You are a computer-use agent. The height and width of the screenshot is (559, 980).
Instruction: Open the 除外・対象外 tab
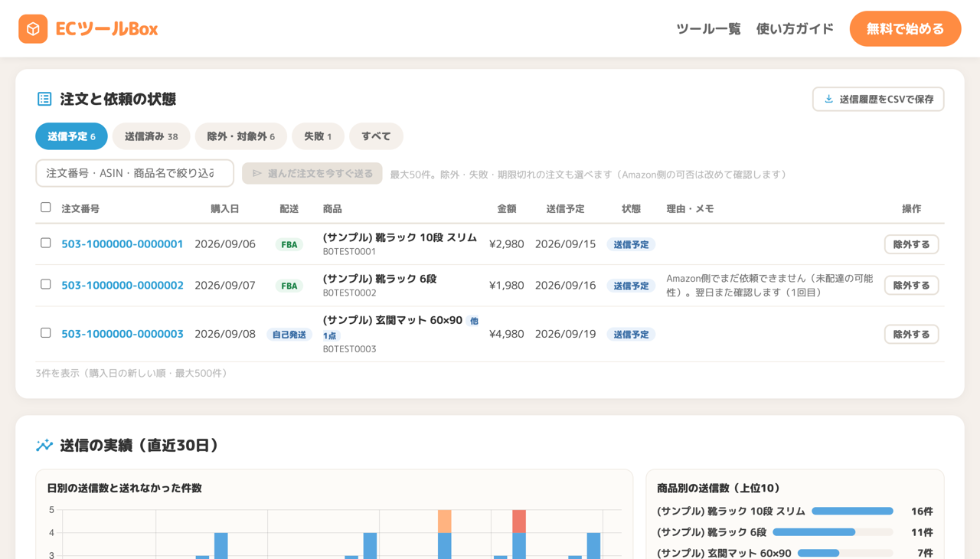click(241, 136)
